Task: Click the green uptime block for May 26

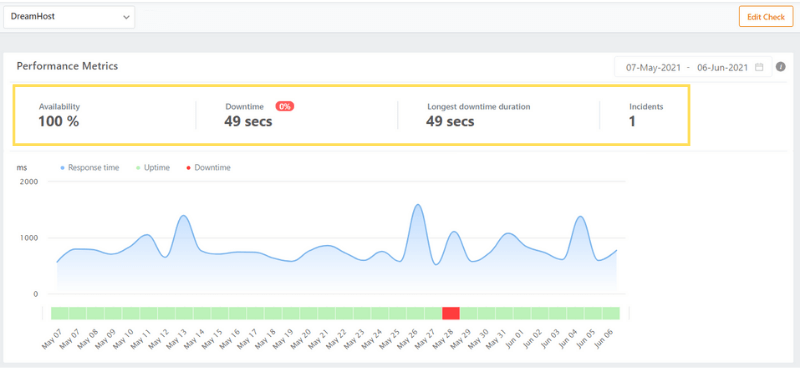Action: click(x=415, y=313)
